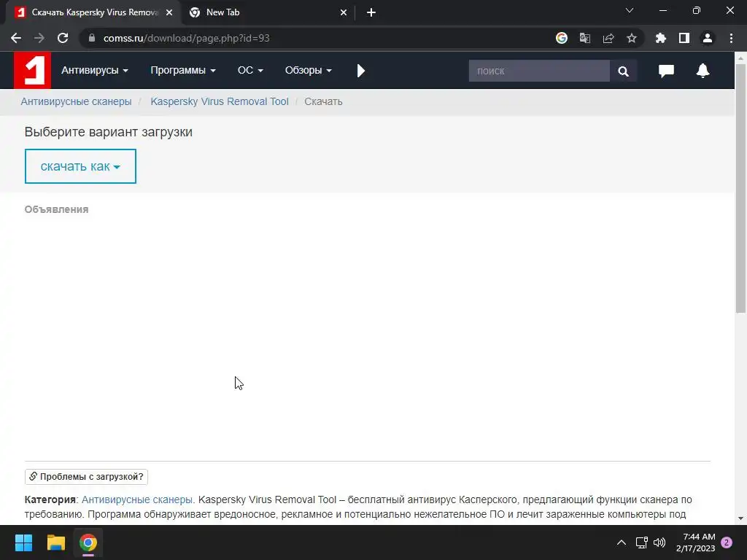
Task: Click the site search magnifier button
Action: click(623, 71)
